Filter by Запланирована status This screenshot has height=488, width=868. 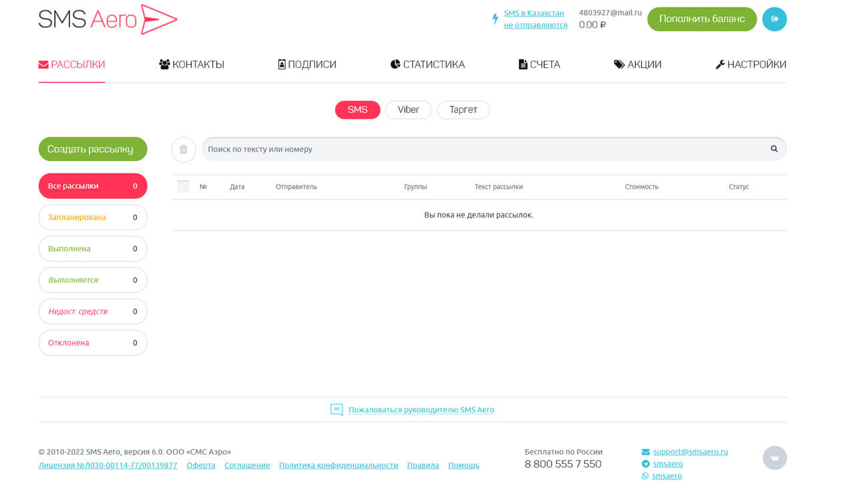(x=92, y=218)
